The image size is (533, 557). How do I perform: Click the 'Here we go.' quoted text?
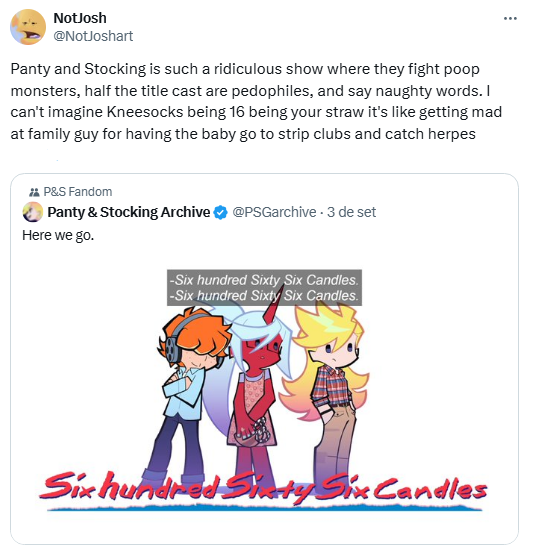58,235
